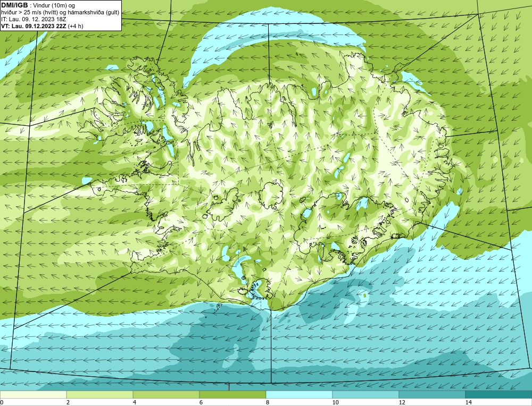
Task: Click the 'DMI/IGB' title text
Action: click(x=14, y=5)
